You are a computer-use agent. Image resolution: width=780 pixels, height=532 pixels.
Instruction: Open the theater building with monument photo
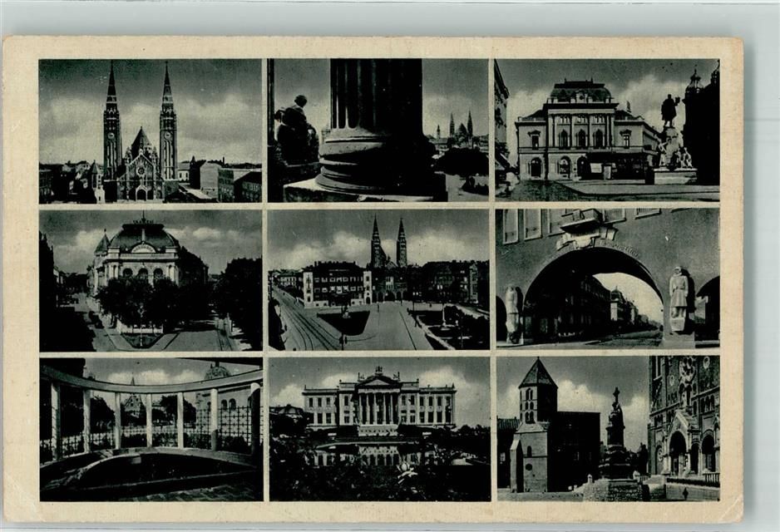[x=607, y=131]
